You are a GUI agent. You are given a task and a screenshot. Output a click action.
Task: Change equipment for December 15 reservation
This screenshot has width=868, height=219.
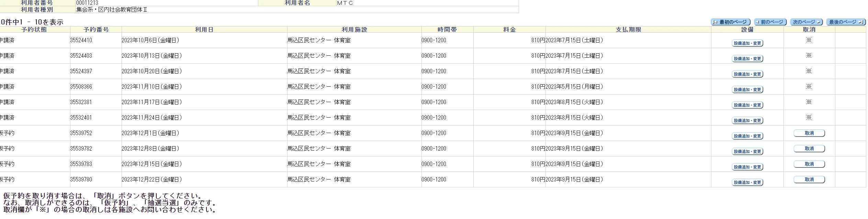point(747,167)
